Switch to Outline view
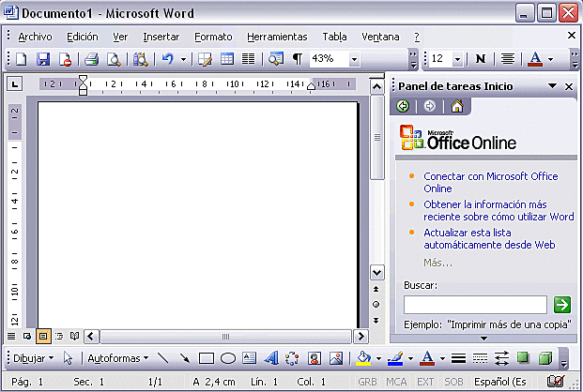 click(59, 337)
